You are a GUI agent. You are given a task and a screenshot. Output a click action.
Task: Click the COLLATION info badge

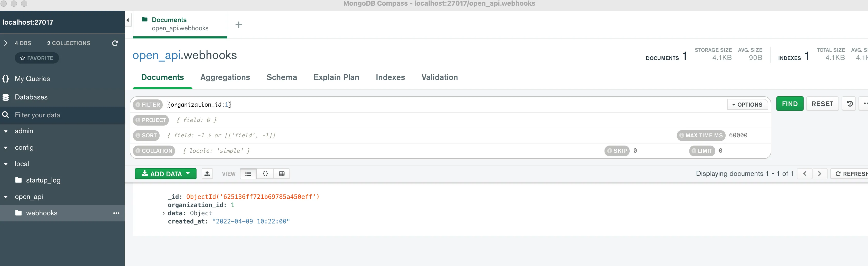coord(154,151)
